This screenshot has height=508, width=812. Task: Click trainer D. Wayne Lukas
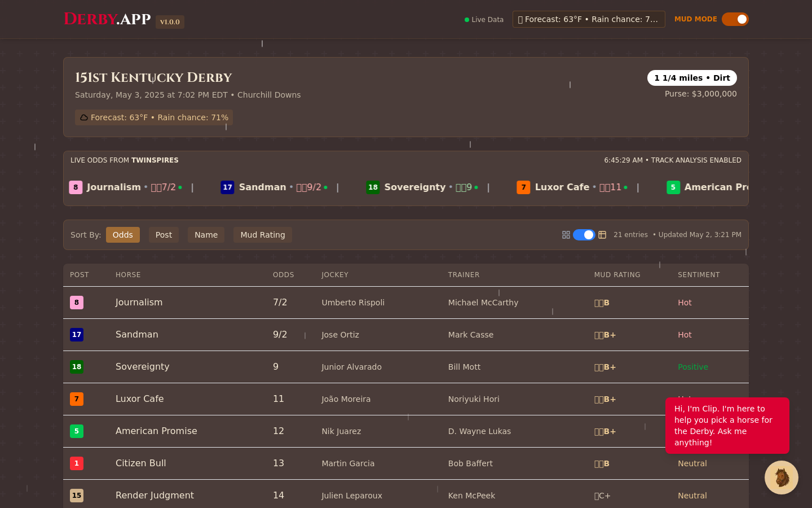479,431
